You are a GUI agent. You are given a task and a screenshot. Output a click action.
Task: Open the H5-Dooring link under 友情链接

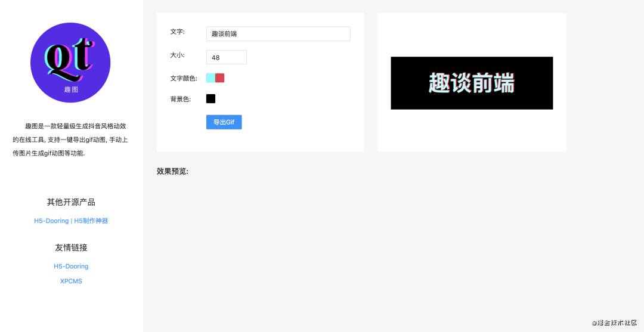pos(71,266)
